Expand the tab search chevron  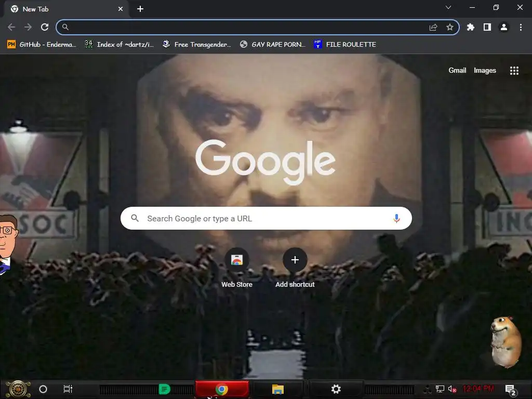[x=448, y=7]
